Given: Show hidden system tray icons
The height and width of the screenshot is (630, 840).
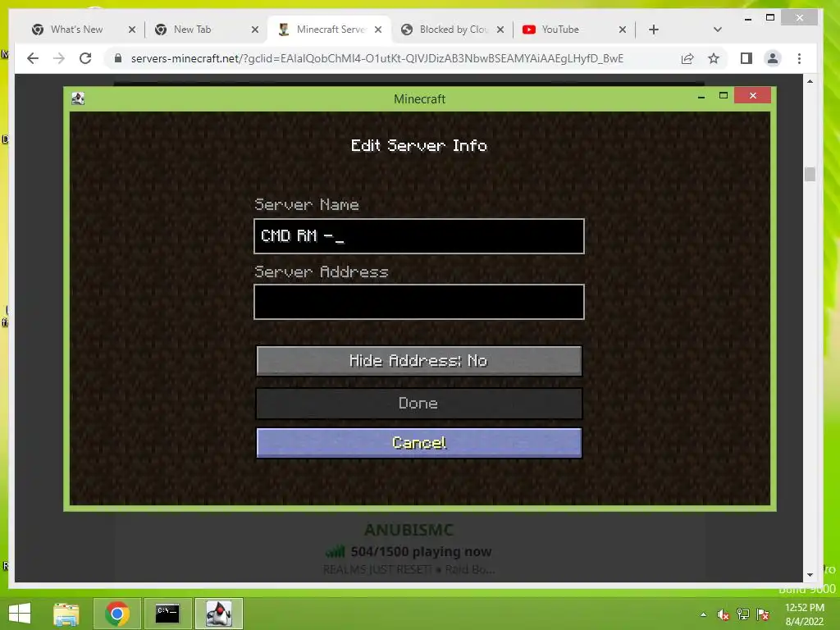Looking at the screenshot, I should (703, 615).
